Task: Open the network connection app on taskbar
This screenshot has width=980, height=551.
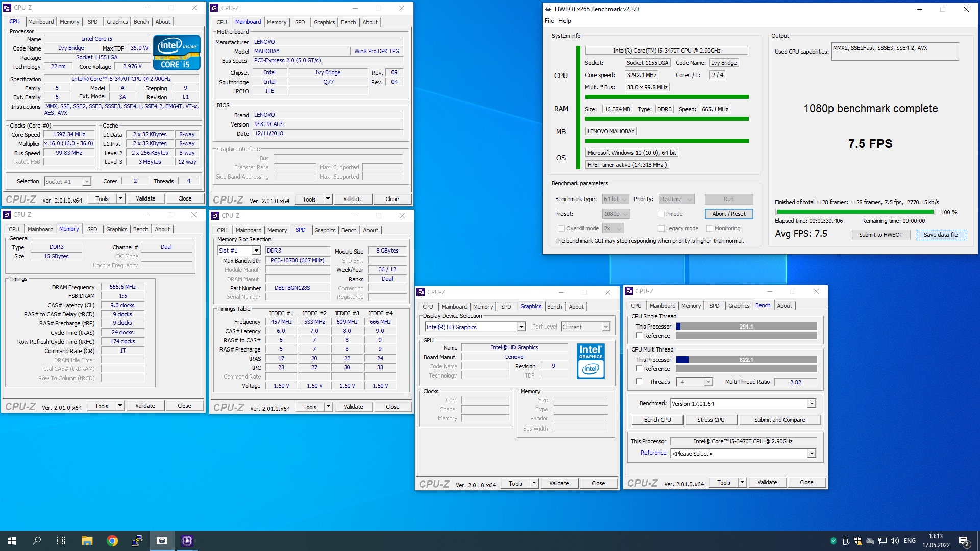Action: 137,541
